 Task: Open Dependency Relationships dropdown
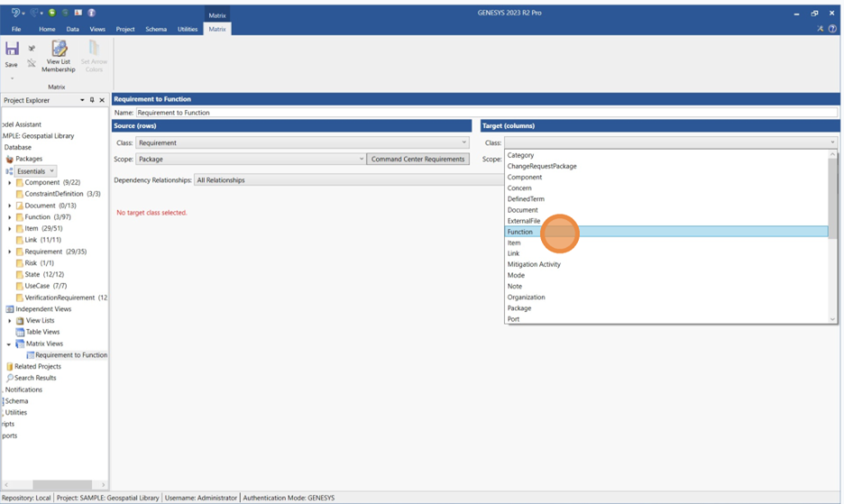(x=350, y=179)
